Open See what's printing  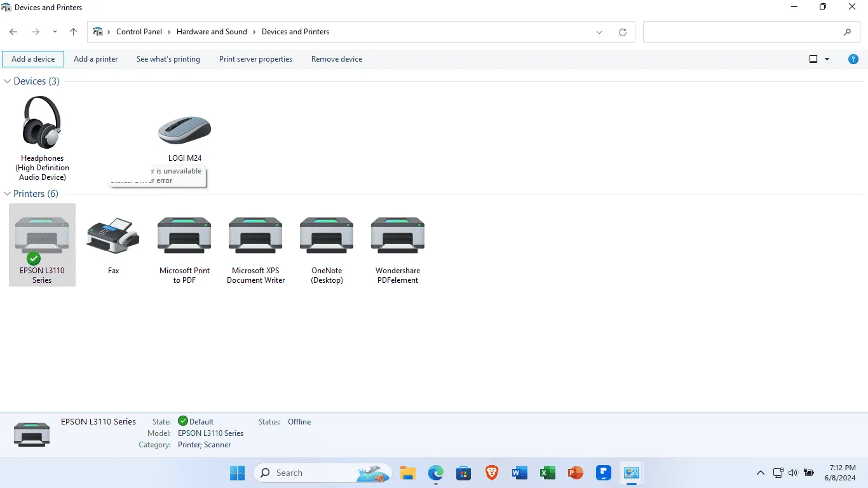(x=168, y=59)
